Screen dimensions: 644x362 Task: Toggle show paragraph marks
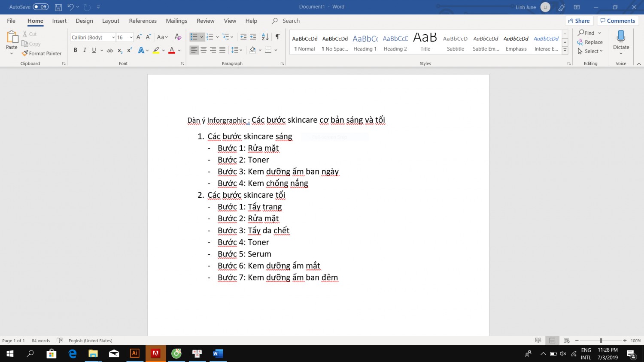coord(278,37)
